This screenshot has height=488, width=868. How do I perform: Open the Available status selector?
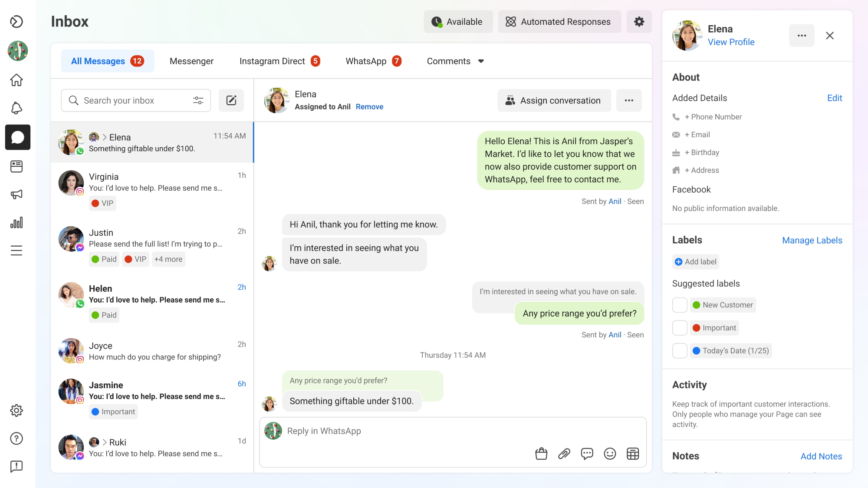click(458, 21)
